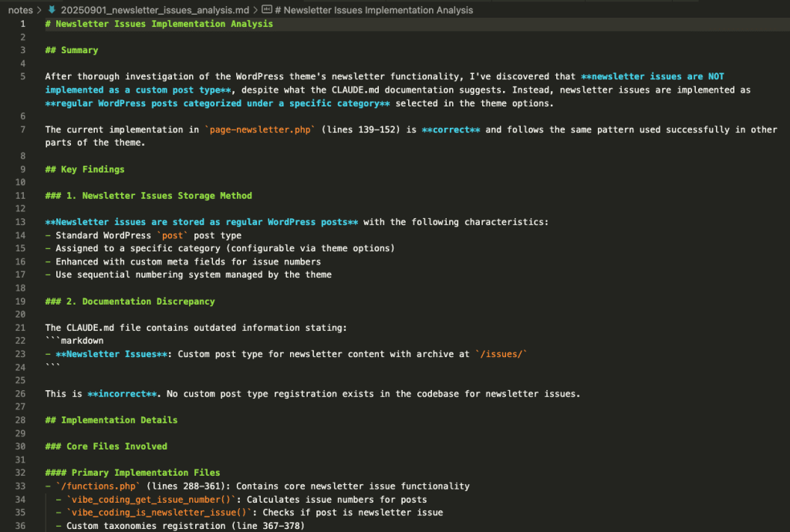
Task: Click the '## Key Findings' heading
Action: [85, 169]
